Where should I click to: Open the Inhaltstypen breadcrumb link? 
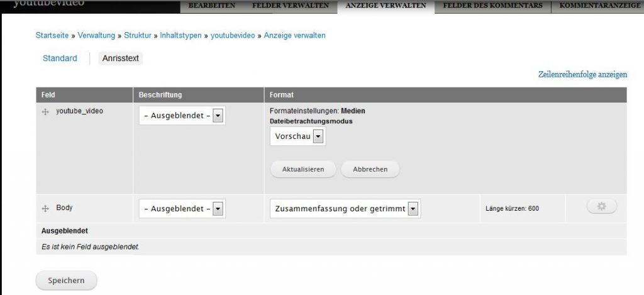pyautogui.click(x=181, y=36)
